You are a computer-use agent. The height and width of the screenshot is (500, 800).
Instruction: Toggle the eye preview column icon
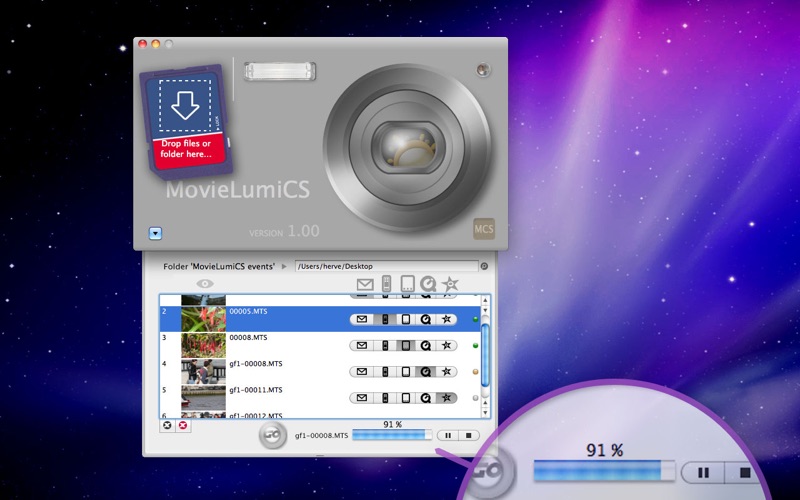coord(205,284)
